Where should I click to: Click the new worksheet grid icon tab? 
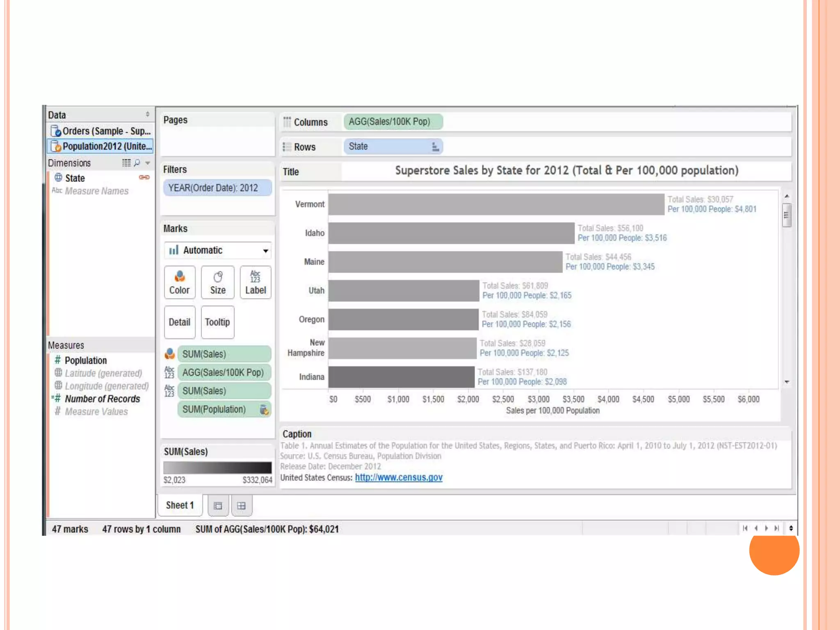coord(242,506)
